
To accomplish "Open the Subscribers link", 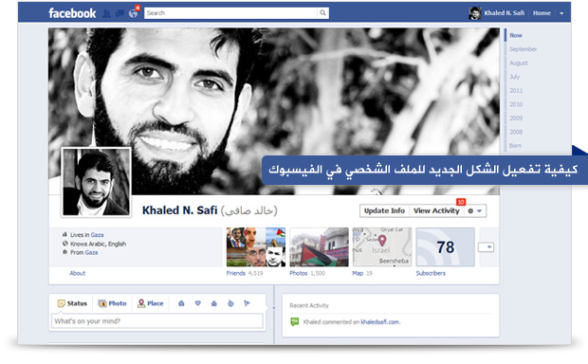I will [x=431, y=273].
